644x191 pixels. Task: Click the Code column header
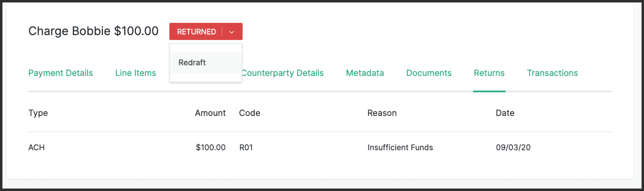click(249, 113)
